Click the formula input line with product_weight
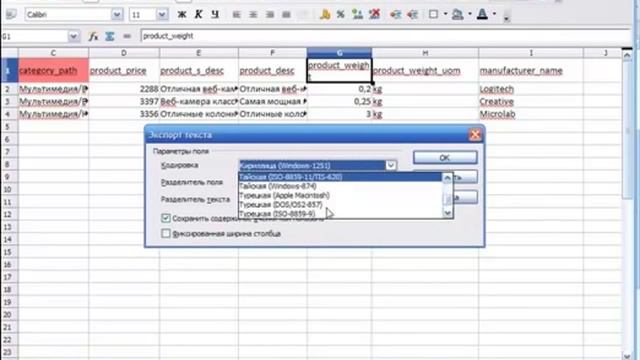This screenshot has width=640, height=360. tap(385, 36)
